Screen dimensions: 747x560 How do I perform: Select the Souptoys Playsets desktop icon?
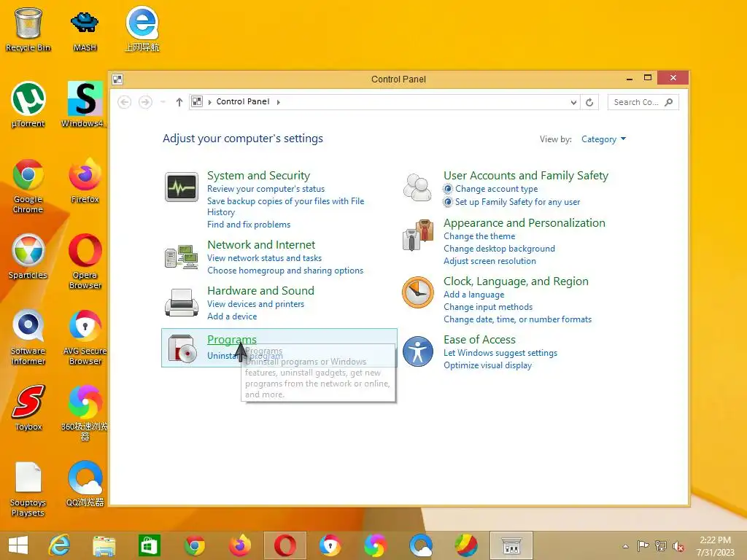[x=28, y=489]
